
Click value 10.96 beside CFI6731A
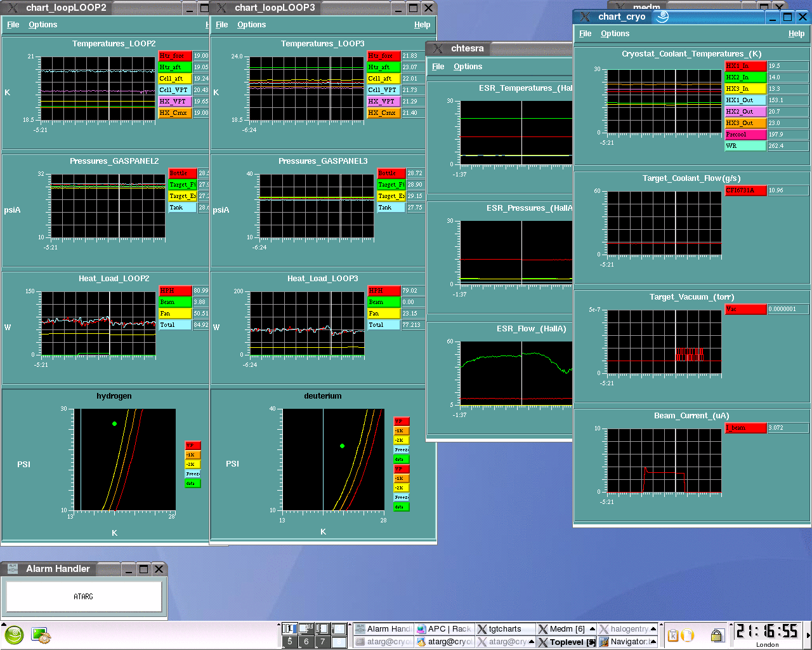coord(788,190)
